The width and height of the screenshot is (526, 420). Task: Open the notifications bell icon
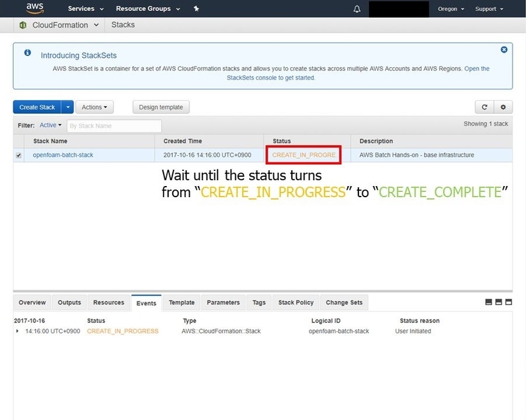click(x=357, y=9)
